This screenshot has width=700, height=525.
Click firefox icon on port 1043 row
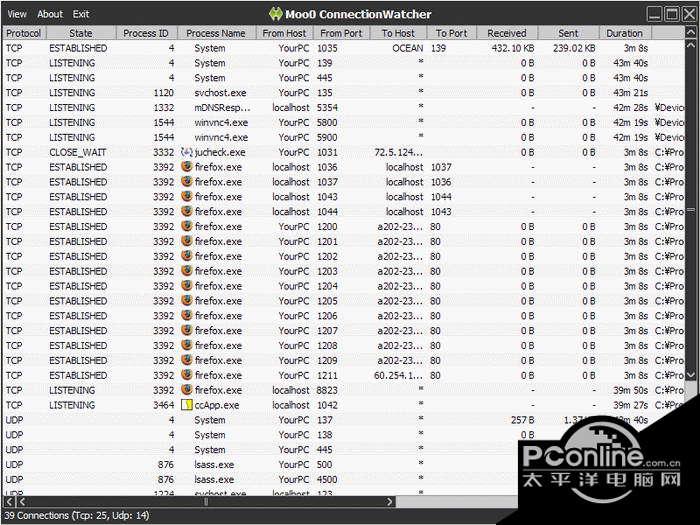(187, 196)
